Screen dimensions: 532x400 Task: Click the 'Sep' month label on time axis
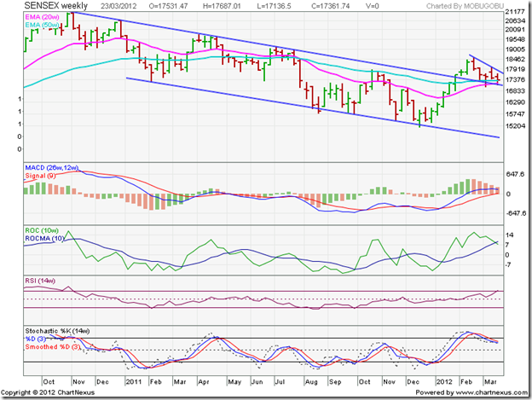[335, 382]
